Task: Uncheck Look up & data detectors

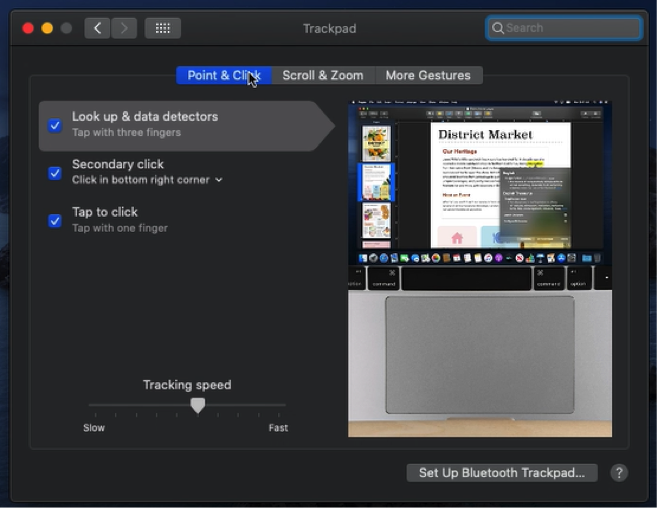Action: pos(55,125)
